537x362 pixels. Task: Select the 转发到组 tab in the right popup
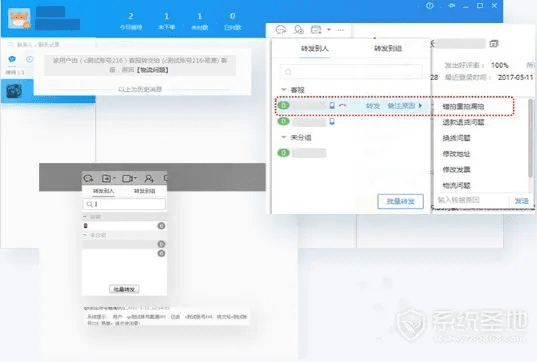coord(388,49)
